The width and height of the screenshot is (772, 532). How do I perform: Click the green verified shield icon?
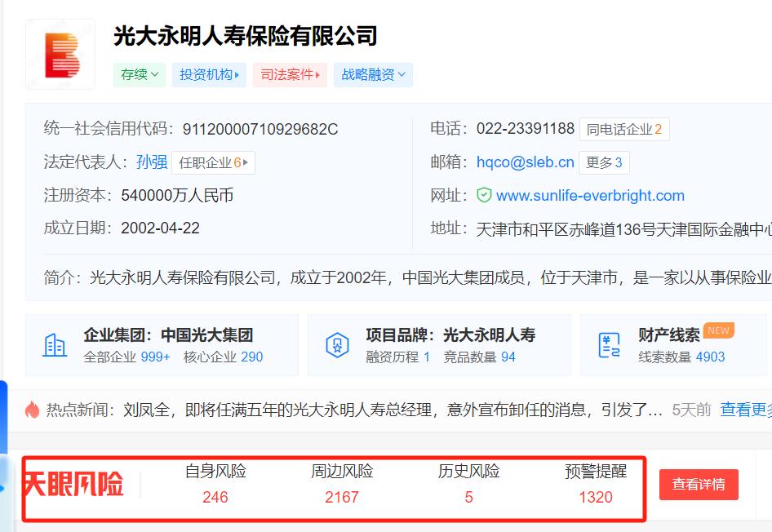pyautogui.click(x=484, y=195)
